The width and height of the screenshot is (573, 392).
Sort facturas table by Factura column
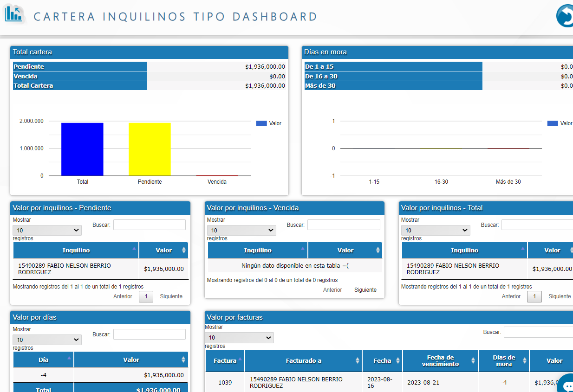pos(225,360)
